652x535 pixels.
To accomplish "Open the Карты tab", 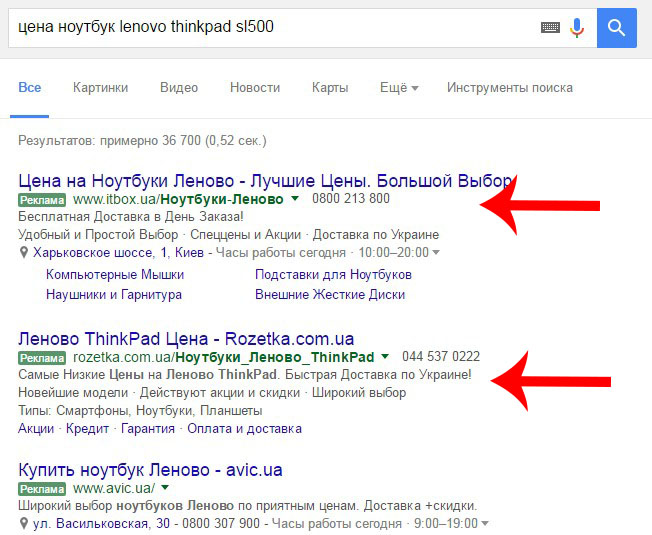I will [x=330, y=88].
